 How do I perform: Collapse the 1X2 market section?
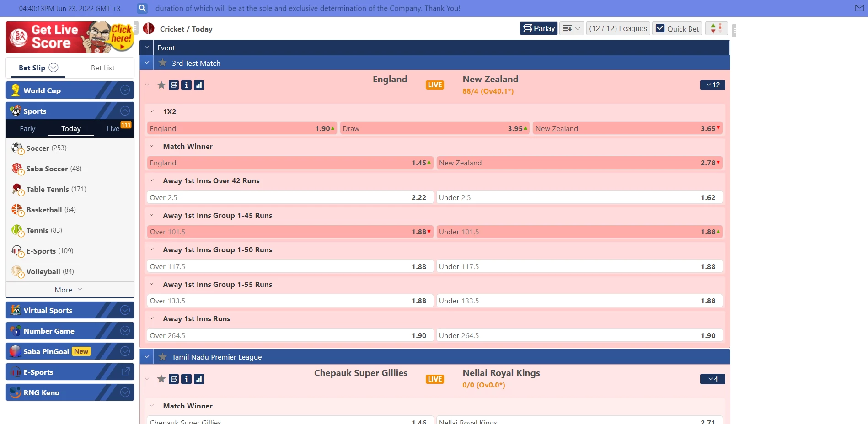pos(152,111)
